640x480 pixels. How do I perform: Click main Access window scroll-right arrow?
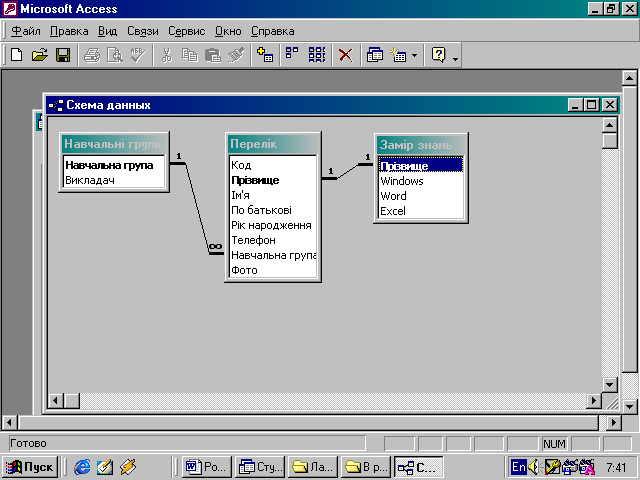[x=613, y=423]
